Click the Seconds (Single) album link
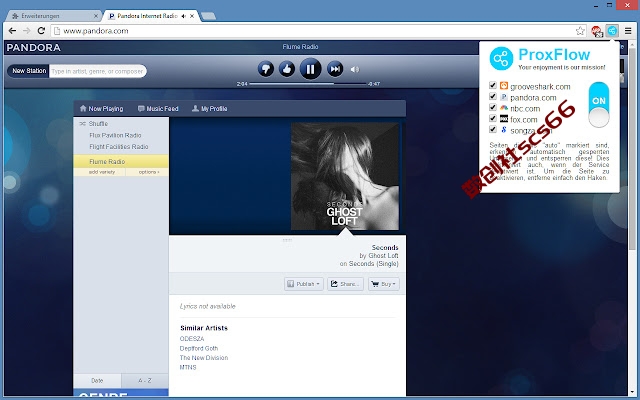Screen dimensions: 640x400 tap(373, 264)
